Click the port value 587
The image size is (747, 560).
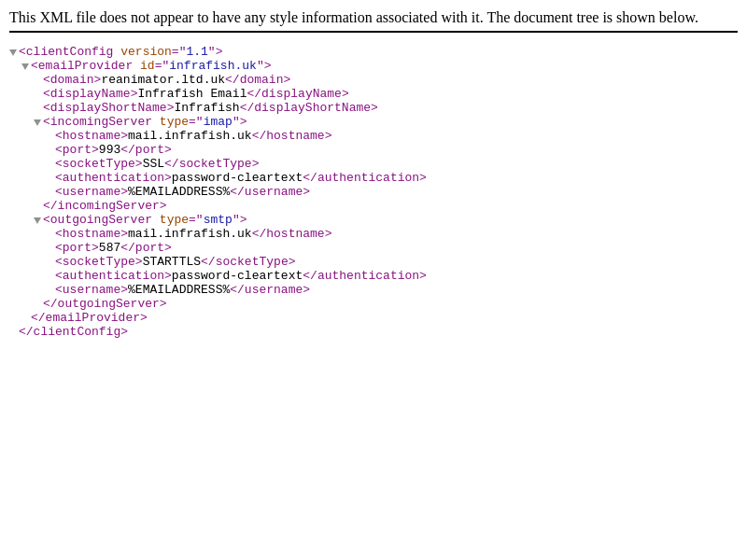109,248
